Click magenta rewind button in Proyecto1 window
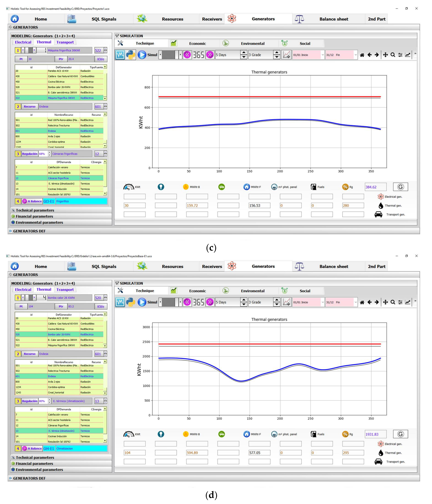The height and width of the screenshot is (504, 432). (187, 55)
